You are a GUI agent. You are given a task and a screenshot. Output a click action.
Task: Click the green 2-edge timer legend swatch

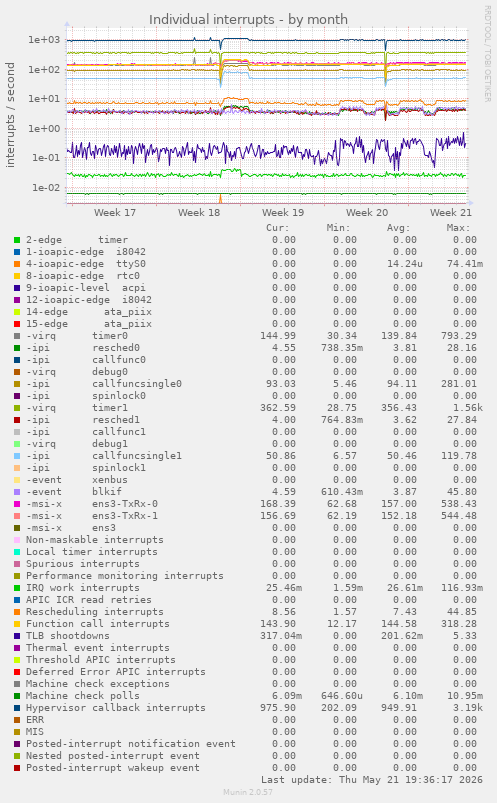click(17, 240)
